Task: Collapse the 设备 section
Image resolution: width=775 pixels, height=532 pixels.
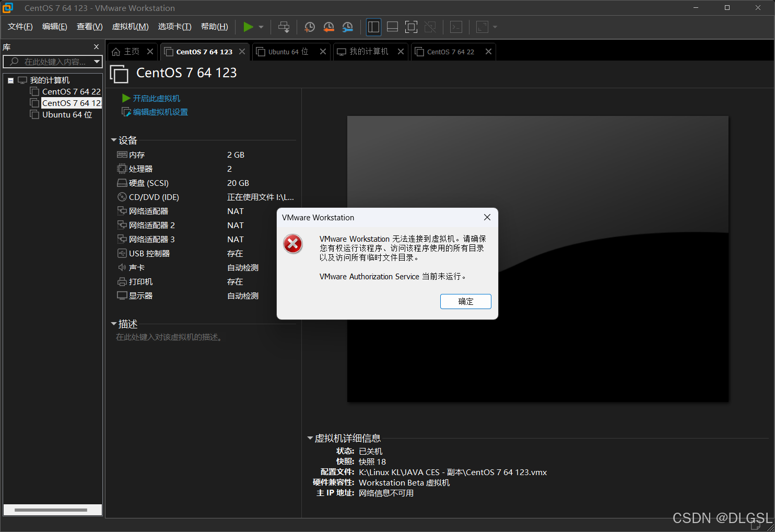Action: pyautogui.click(x=114, y=140)
